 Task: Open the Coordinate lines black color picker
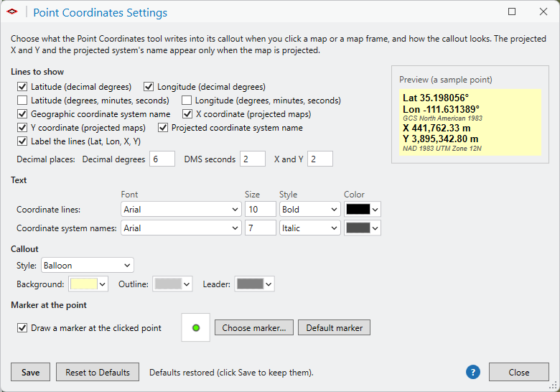362,209
